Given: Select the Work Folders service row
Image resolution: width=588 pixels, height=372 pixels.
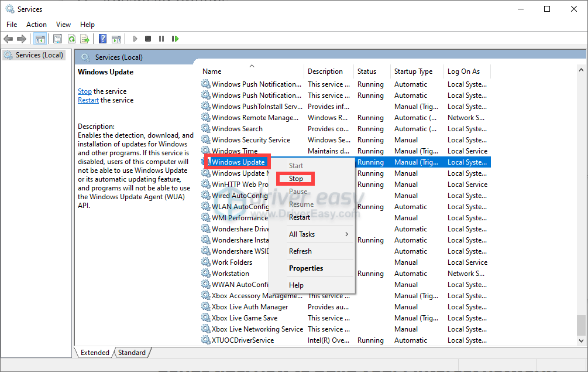Looking at the screenshot, I should 345,262.
